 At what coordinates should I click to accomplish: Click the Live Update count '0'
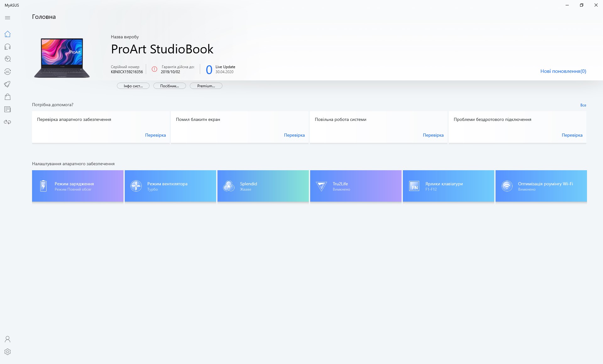coord(209,70)
